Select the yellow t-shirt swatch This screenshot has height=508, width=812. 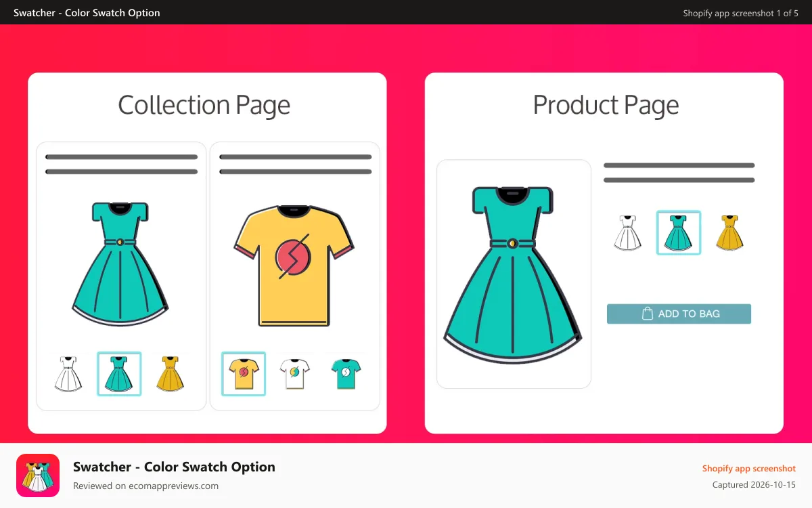coord(244,374)
